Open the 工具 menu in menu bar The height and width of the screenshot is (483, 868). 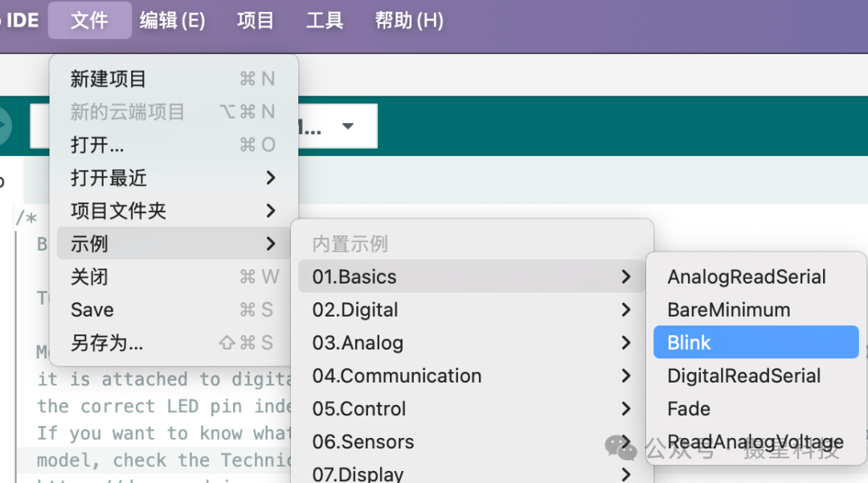coord(325,20)
